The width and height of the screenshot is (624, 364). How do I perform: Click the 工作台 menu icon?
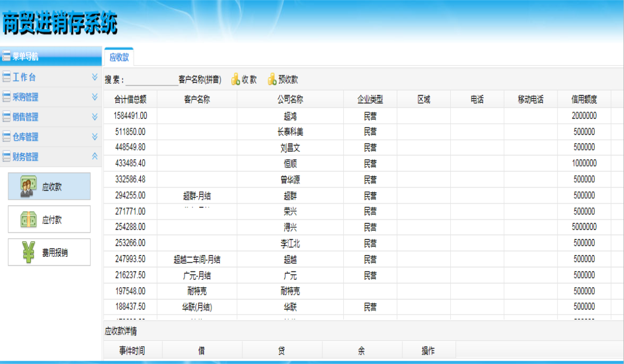[x=6, y=77]
